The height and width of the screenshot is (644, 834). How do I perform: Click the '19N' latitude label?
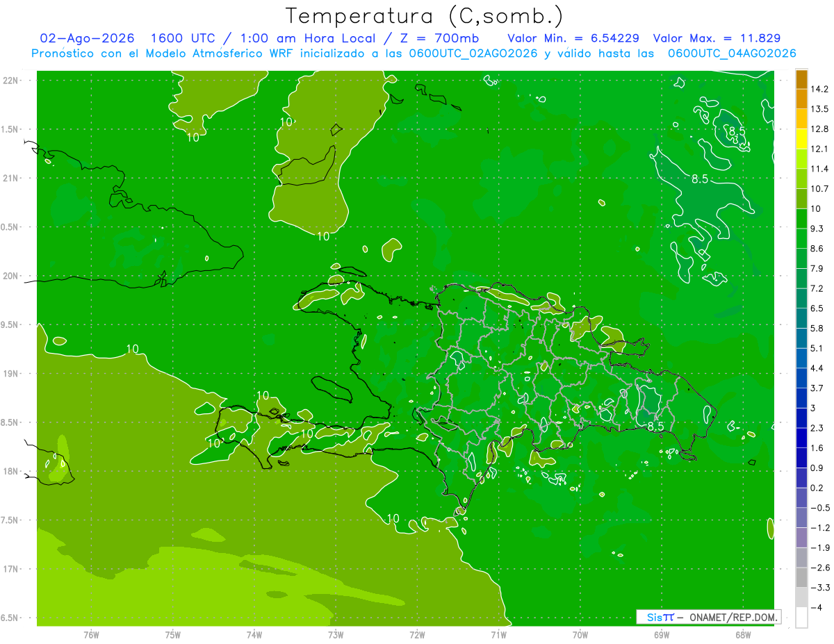coord(11,373)
